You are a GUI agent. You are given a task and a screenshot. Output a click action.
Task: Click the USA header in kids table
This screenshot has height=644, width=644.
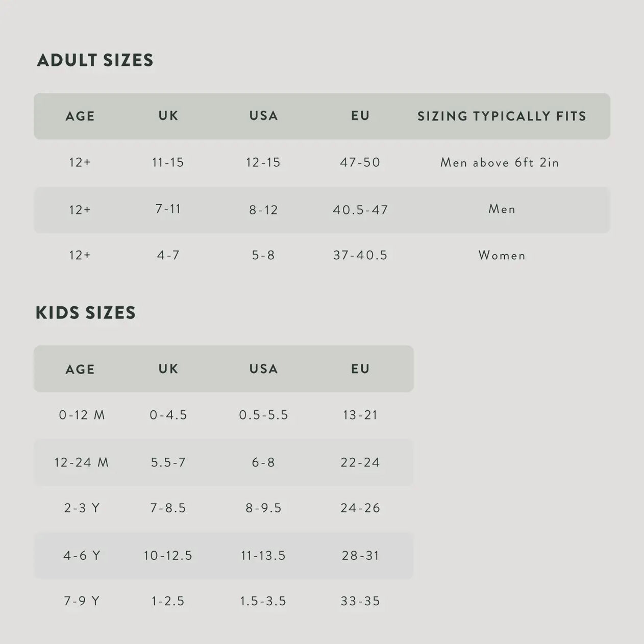(x=263, y=369)
